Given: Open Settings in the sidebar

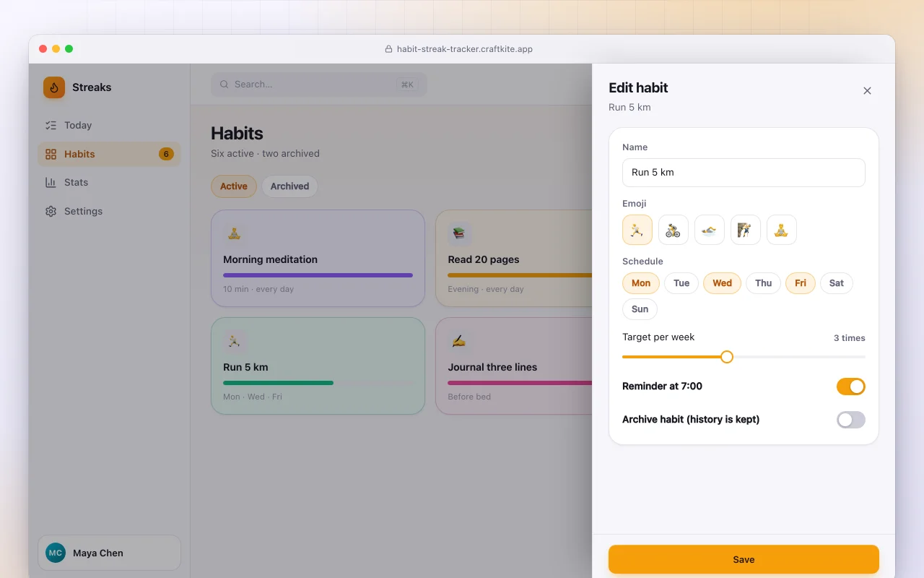Looking at the screenshot, I should pos(109,211).
